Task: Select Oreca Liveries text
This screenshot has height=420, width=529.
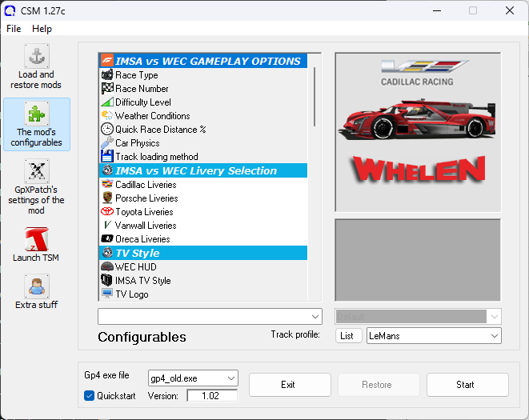Action: point(142,239)
